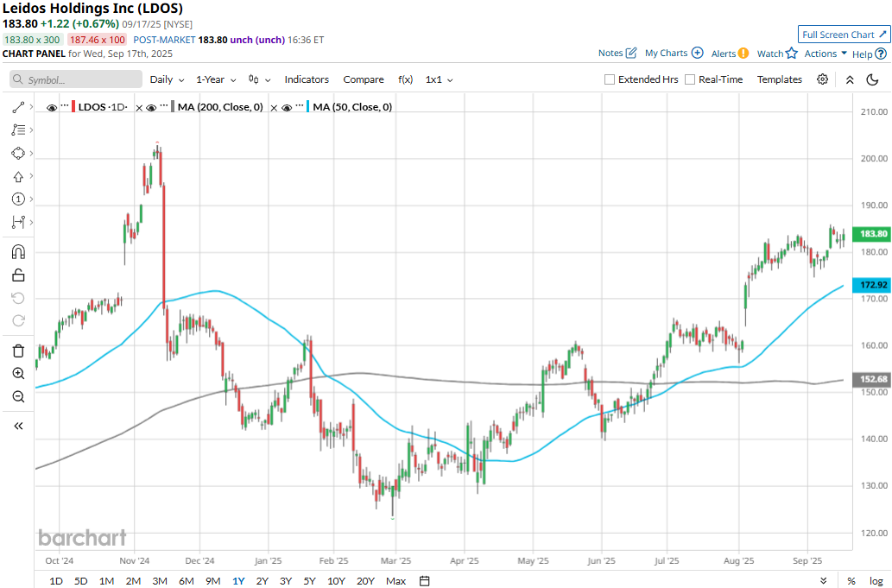Screen dimensions: 892x588
Task: Open the Fibonacci retracement tools icon
Action: (x=18, y=130)
